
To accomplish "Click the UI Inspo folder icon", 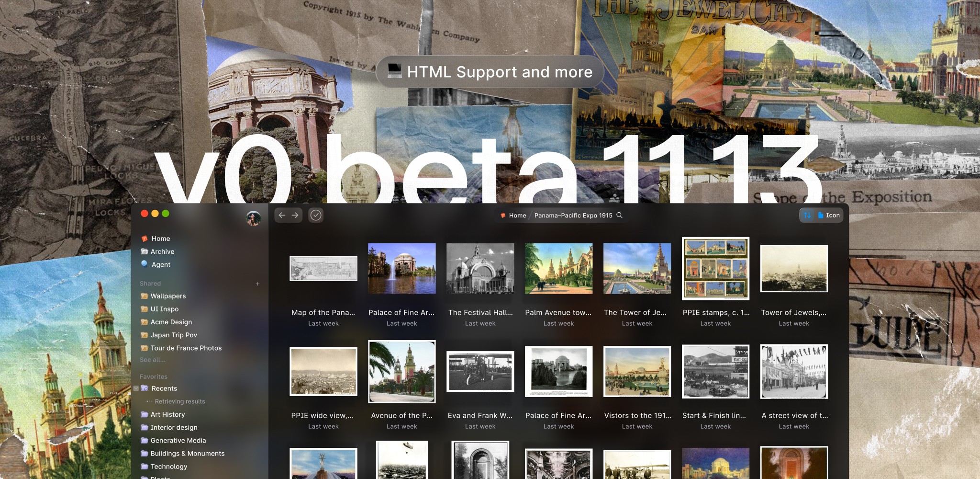I will [x=144, y=309].
